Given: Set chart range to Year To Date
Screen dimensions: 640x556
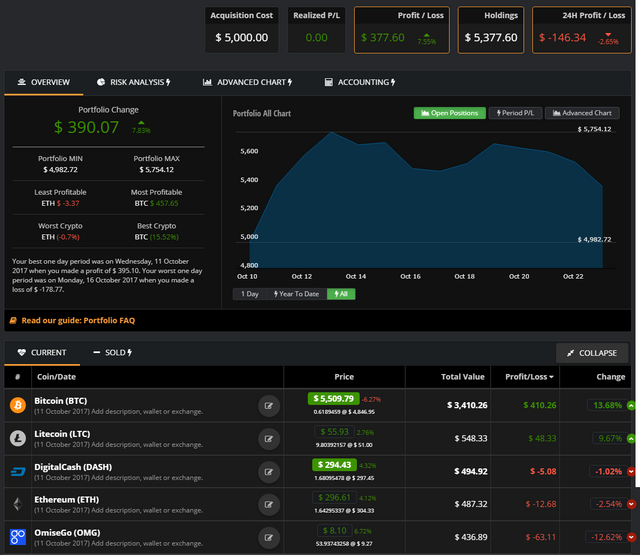Looking at the screenshot, I should [297, 294].
